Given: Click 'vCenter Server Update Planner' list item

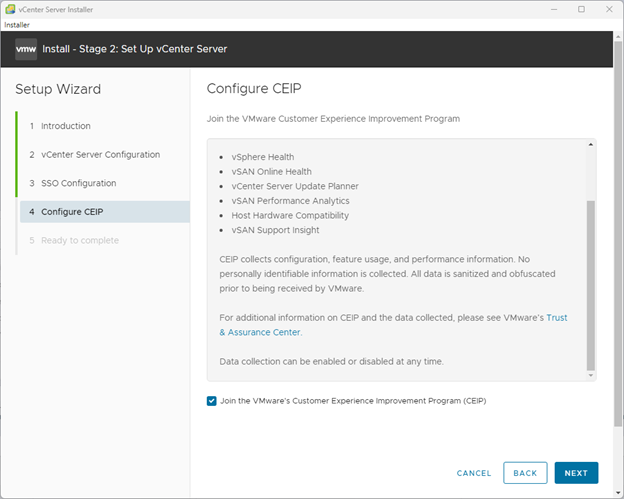Looking at the screenshot, I should (295, 186).
